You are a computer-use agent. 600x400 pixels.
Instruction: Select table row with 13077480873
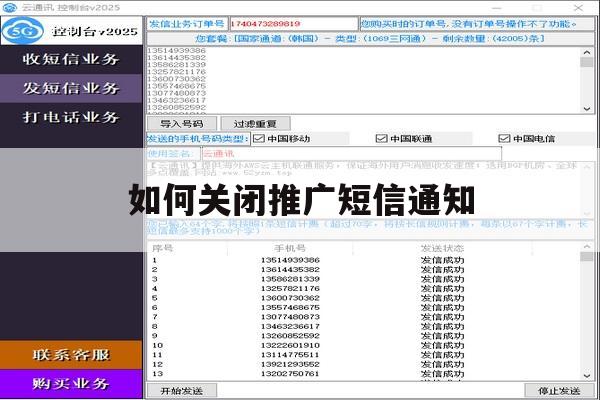[x=364, y=317]
